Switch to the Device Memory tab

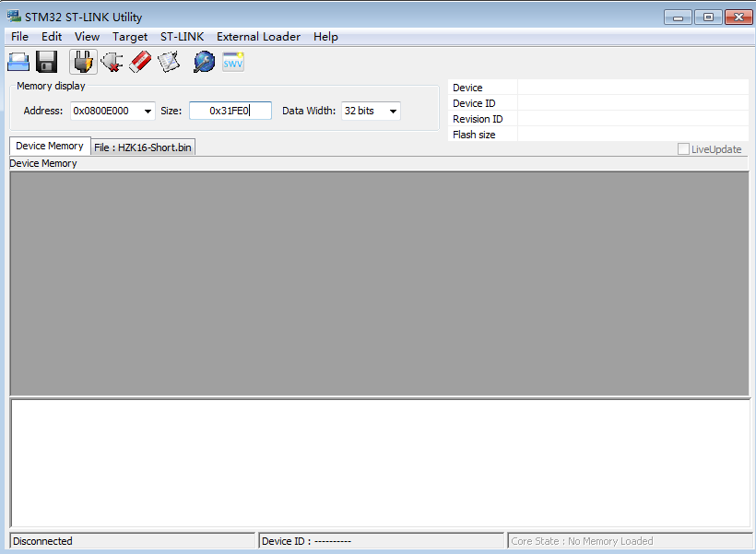tap(50, 146)
